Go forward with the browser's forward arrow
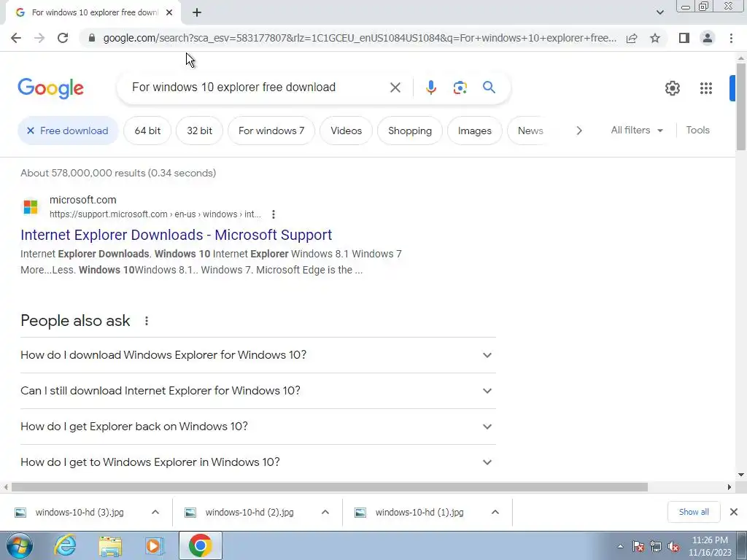This screenshot has width=747, height=560. (39, 38)
